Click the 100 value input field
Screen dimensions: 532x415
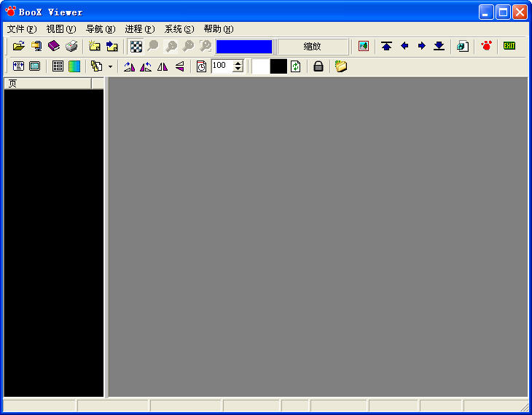pyautogui.click(x=222, y=66)
